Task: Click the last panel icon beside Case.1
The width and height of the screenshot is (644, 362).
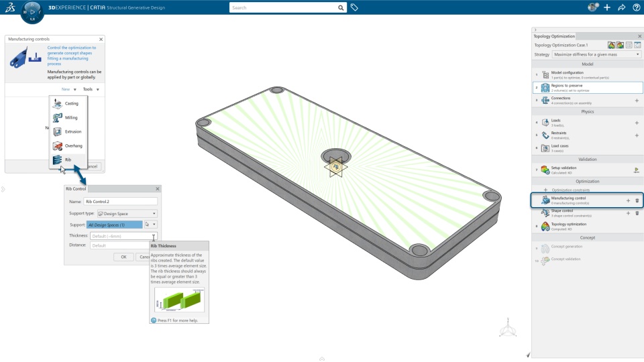Action: pyautogui.click(x=637, y=45)
